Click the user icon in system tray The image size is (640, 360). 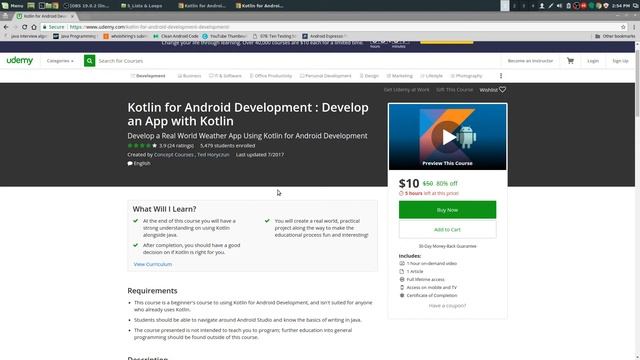(x=542, y=6)
